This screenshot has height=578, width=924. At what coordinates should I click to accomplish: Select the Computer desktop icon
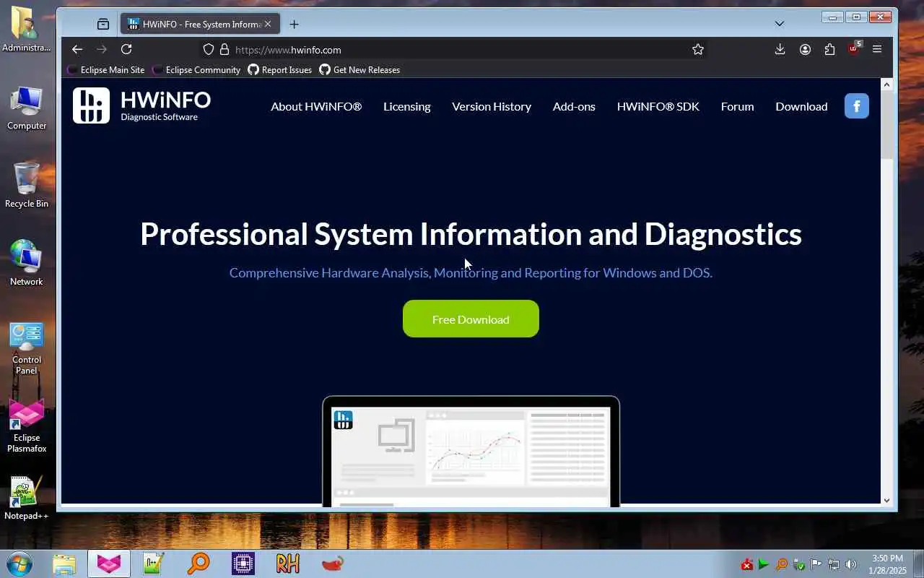[x=27, y=108]
